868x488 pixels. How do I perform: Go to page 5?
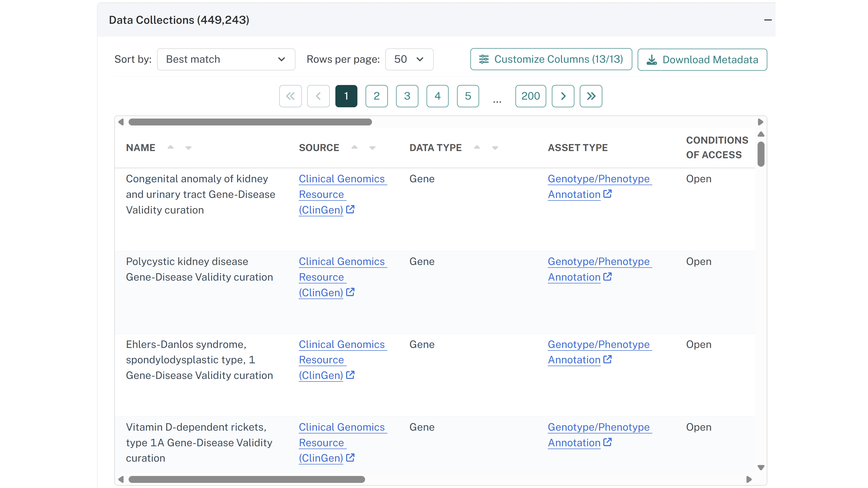[468, 96]
